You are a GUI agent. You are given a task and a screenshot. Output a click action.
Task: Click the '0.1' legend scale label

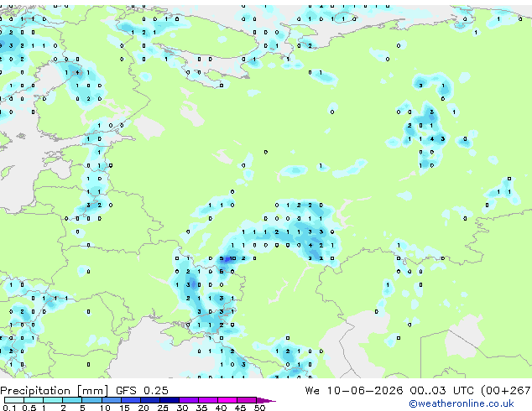click(x=9, y=408)
